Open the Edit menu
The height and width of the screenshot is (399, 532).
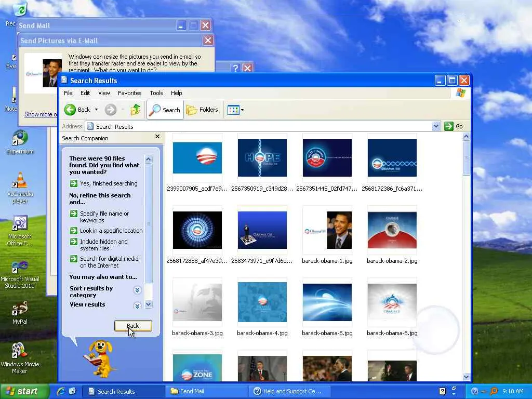pyautogui.click(x=85, y=93)
